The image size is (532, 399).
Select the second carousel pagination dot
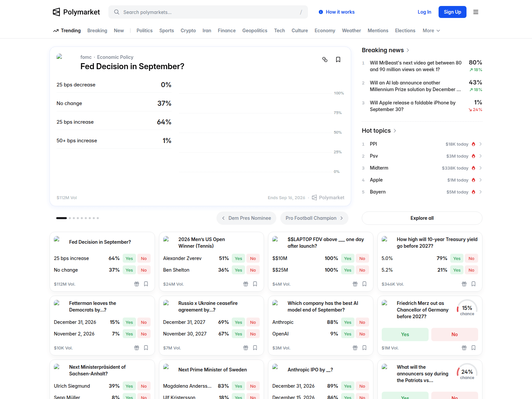pyautogui.click(x=70, y=218)
